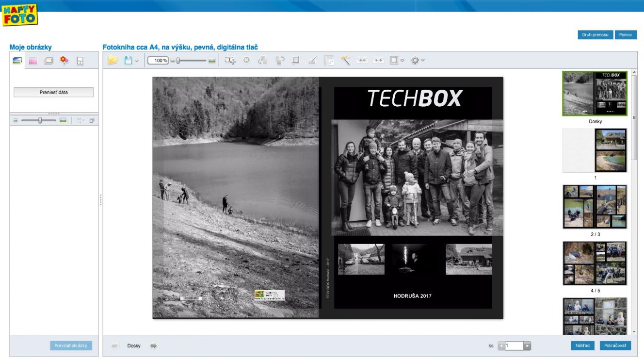644x360 pixels.
Task: Select the TECHBOX title on the cover
Action: point(414,98)
